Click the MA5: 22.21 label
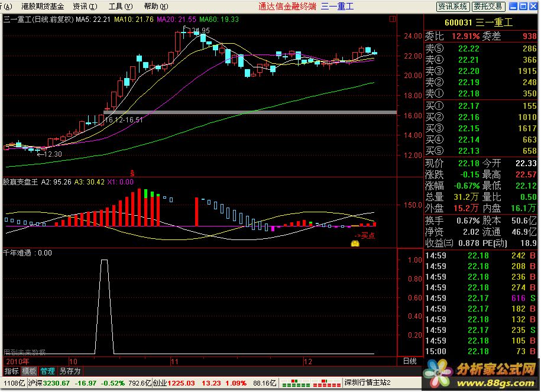This screenshot has width=541, height=392. point(93,20)
